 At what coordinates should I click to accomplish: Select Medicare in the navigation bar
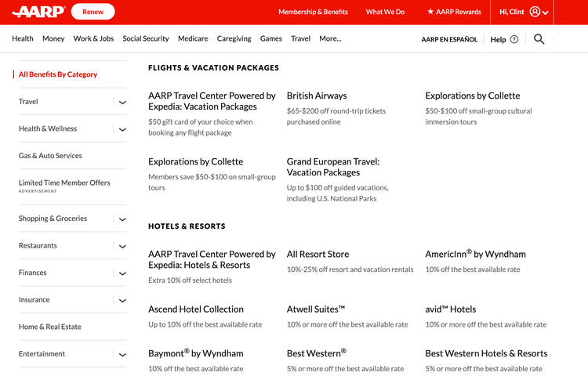click(193, 38)
